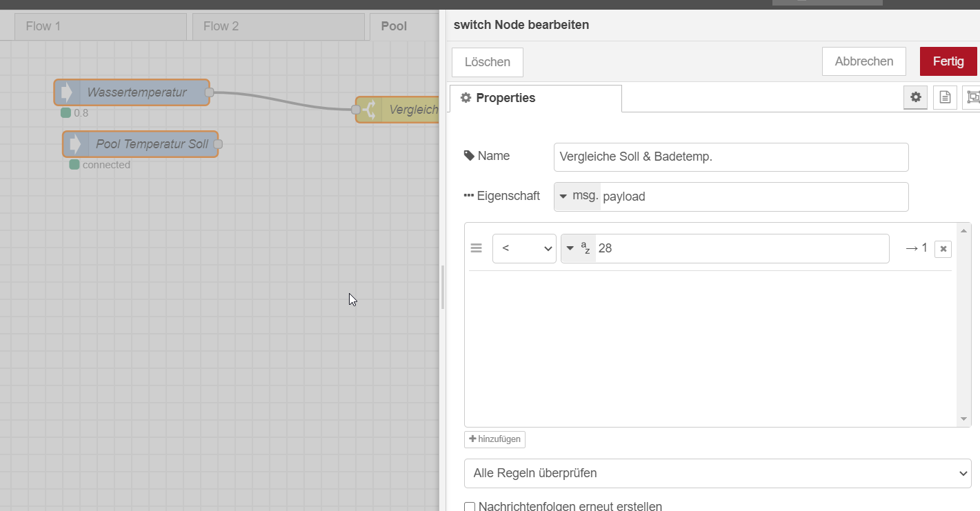Click the red Fertig button
980x511 pixels.
click(x=948, y=61)
